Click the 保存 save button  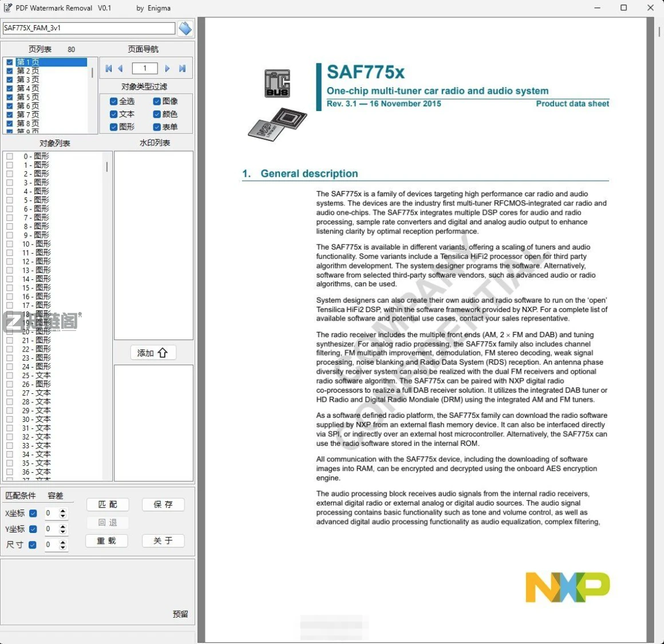(x=163, y=504)
